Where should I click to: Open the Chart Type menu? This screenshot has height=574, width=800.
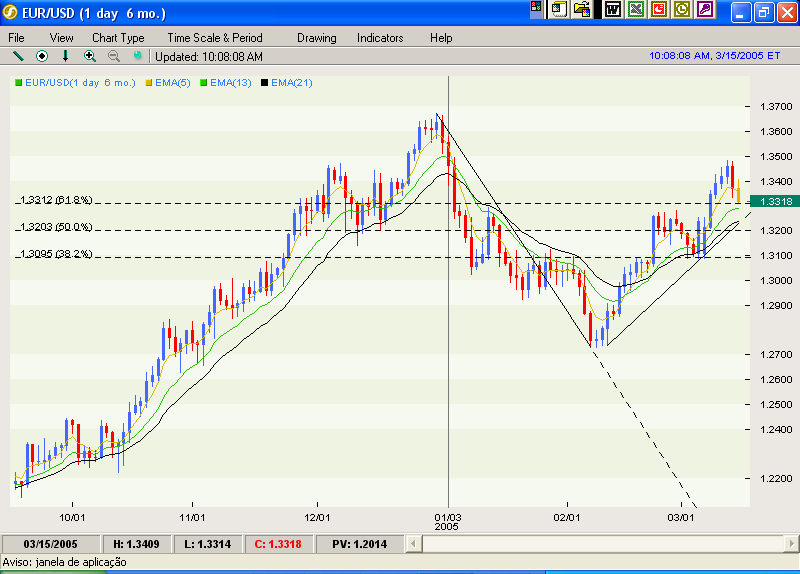[118, 37]
